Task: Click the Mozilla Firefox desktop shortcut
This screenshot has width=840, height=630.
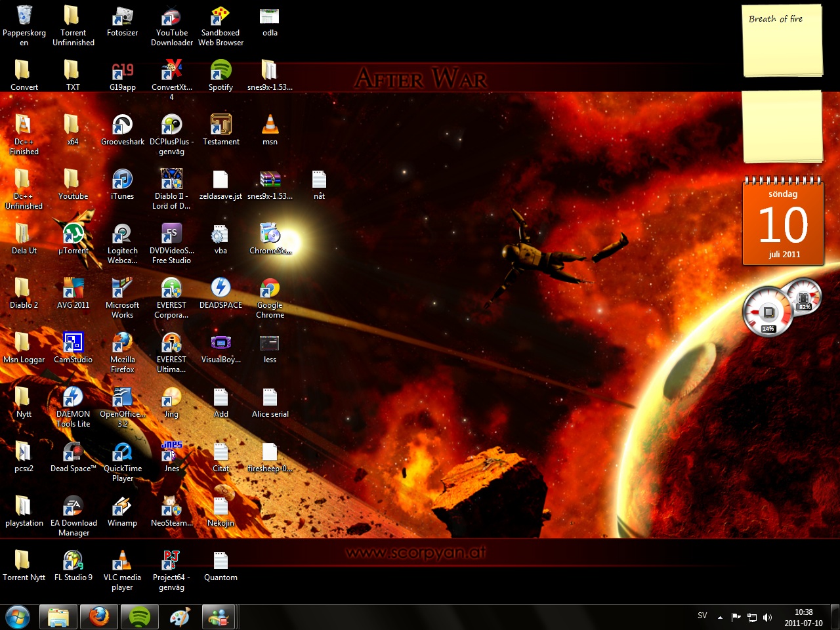Action: [x=122, y=344]
